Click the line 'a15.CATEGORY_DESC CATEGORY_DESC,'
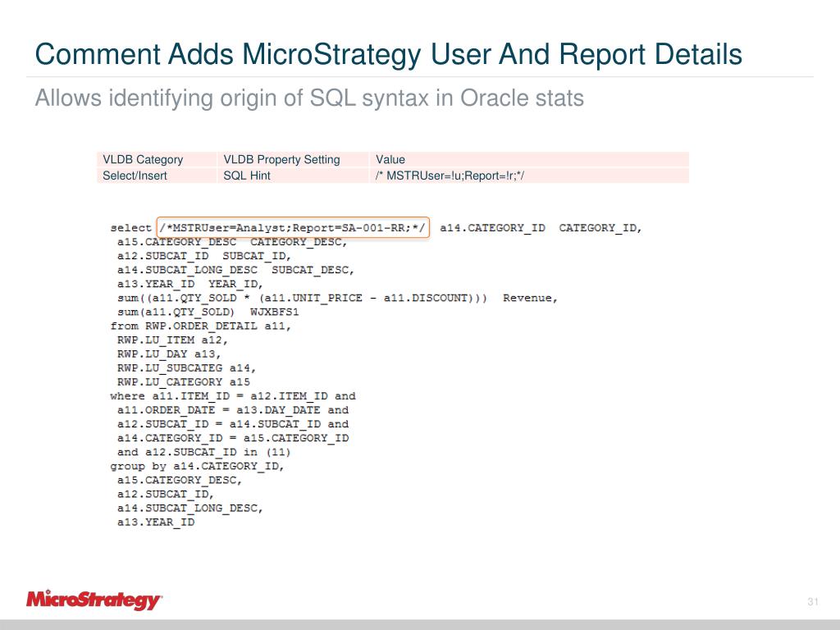Screen dimensions: 840x630 tap(232, 242)
